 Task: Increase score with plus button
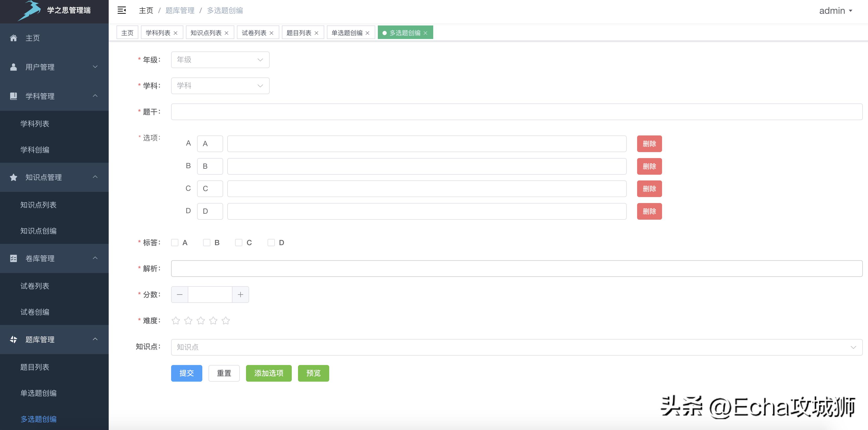pos(240,295)
